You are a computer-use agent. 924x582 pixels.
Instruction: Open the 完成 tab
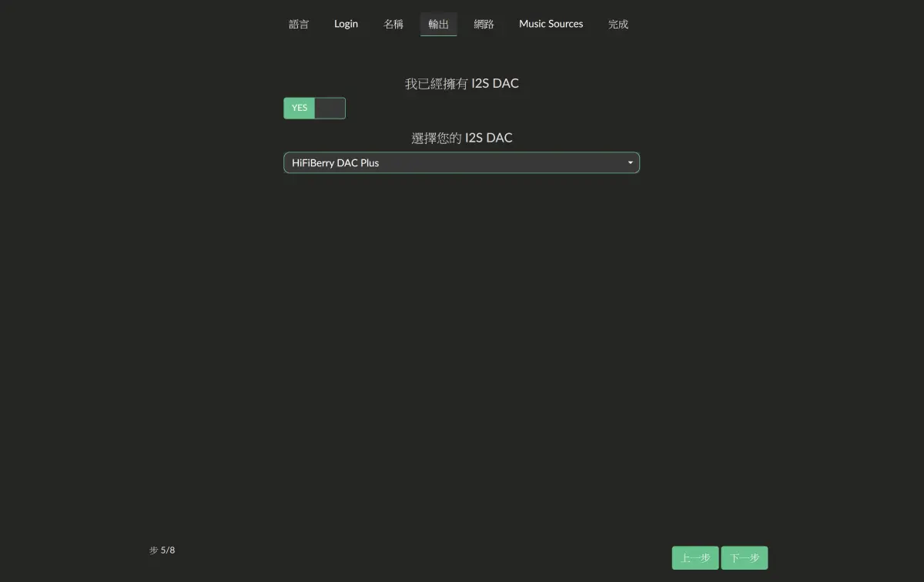pyautogui.click(x=618, y=24)
